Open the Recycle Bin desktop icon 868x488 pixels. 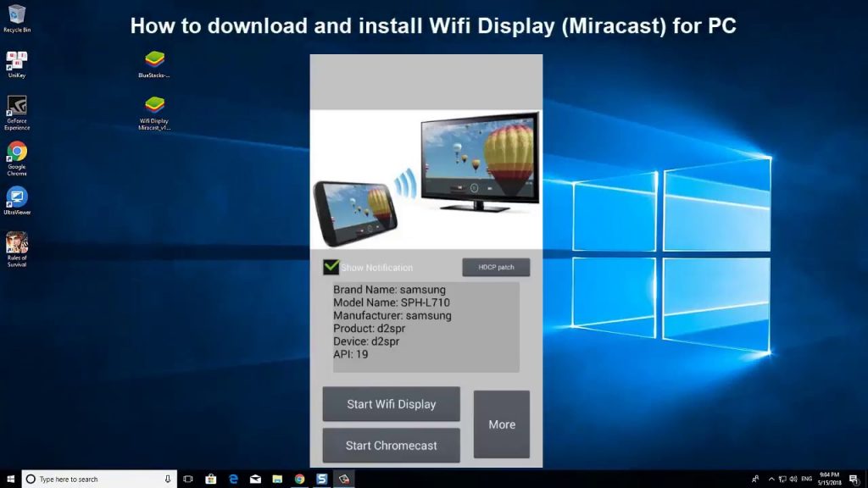coord(17,19)
